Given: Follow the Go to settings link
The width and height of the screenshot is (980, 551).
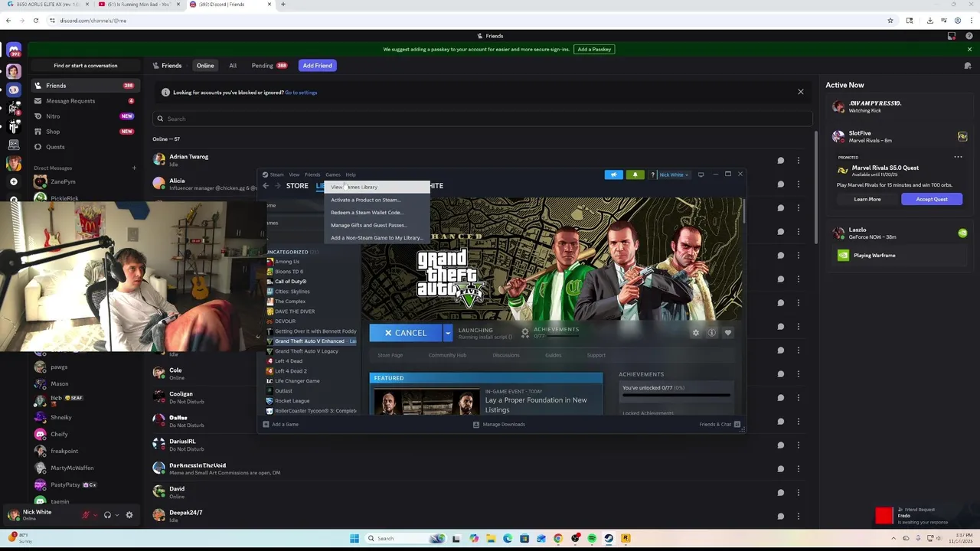Looking at the screenshot, I should pos(301,93).
